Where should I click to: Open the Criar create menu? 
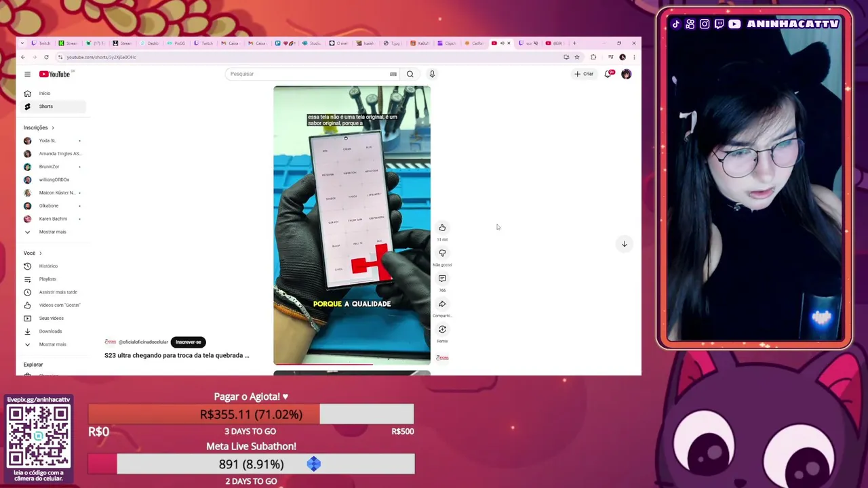584,74
